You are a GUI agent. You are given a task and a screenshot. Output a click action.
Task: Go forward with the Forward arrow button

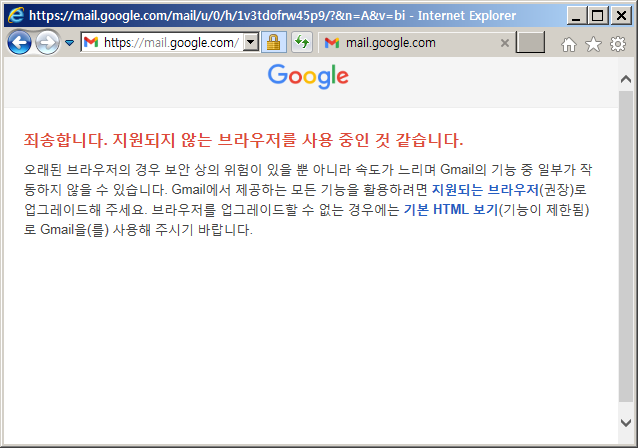coord(47,42)
